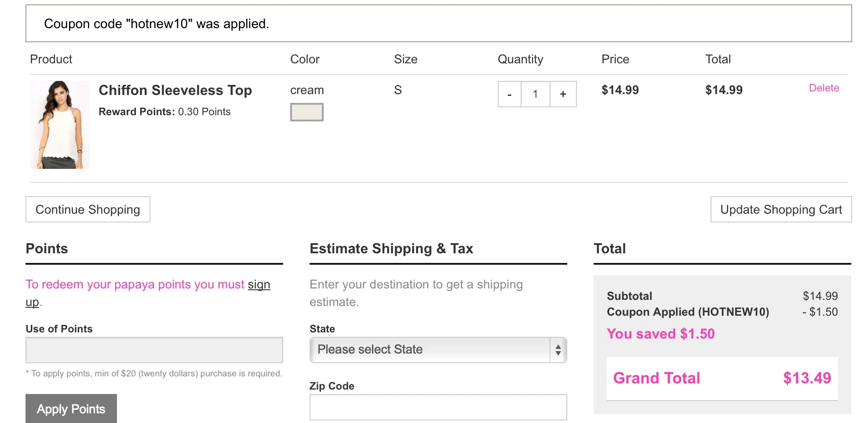Screen dimensions: 868x423
Task: Click the quantity input showing 1
Action: point(535,94)
